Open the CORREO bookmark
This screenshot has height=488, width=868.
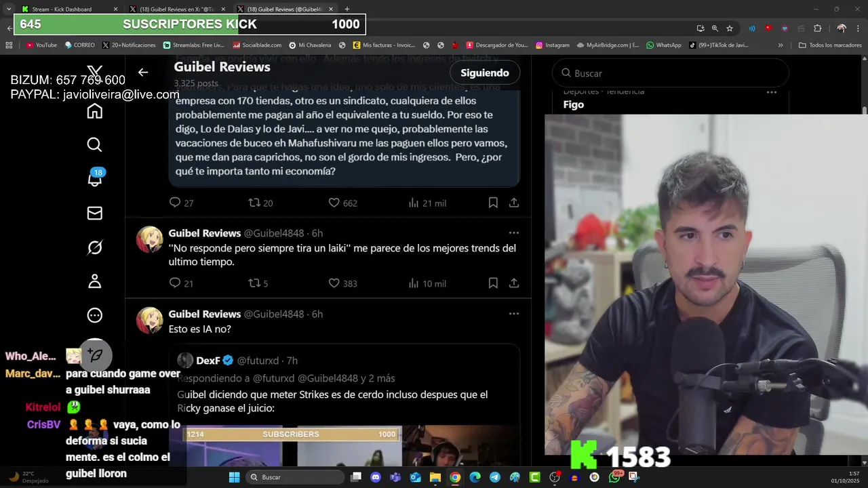click(80, 45)
